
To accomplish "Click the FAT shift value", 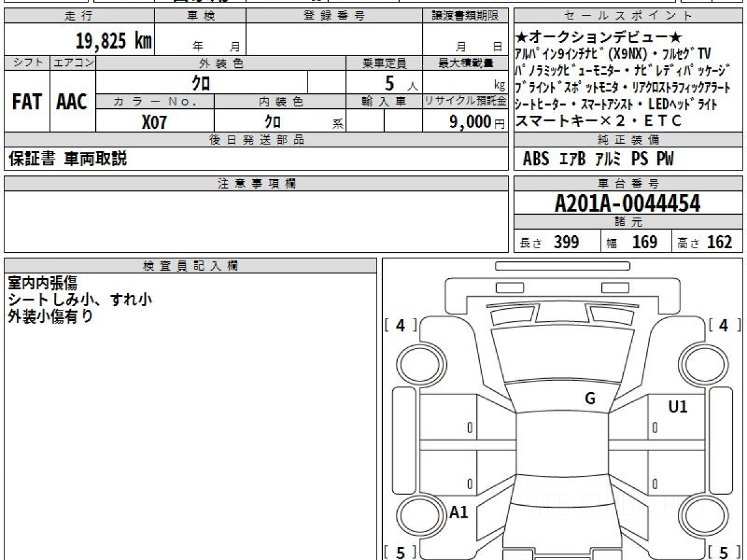I will tap(27, 101).
